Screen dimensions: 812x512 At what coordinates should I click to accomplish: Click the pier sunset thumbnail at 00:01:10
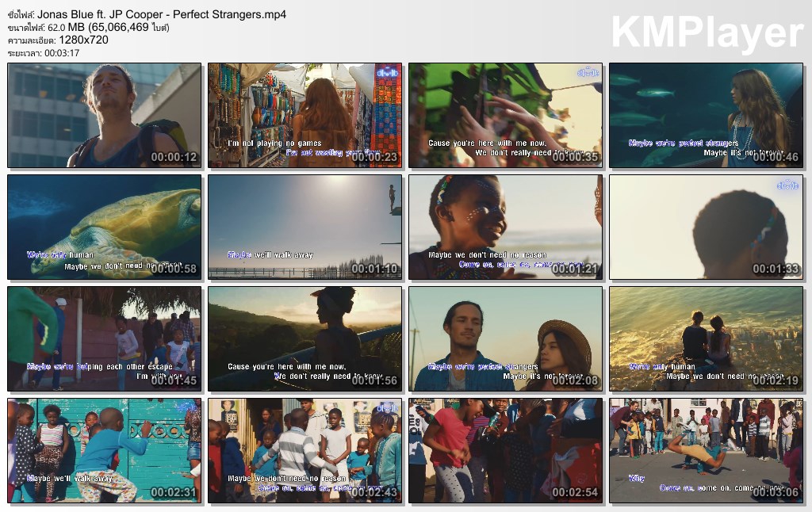pos(305,227)
